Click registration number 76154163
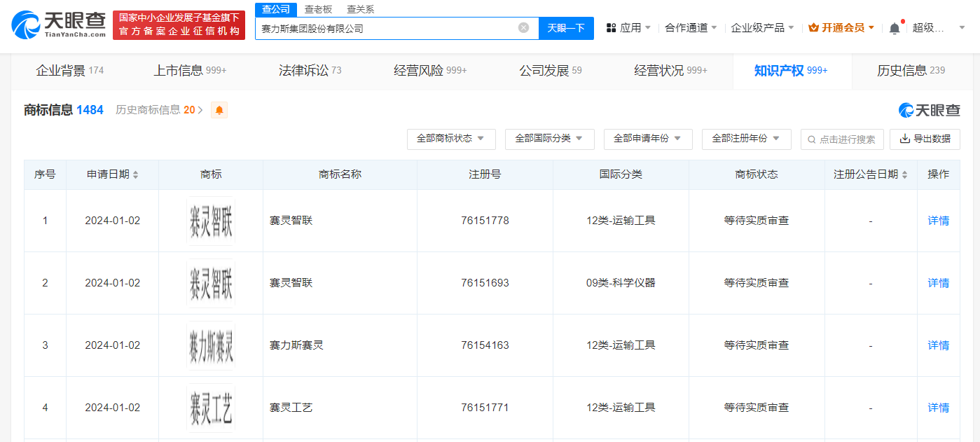This screenshot has width=980, height=442. [x=485, y=345]
